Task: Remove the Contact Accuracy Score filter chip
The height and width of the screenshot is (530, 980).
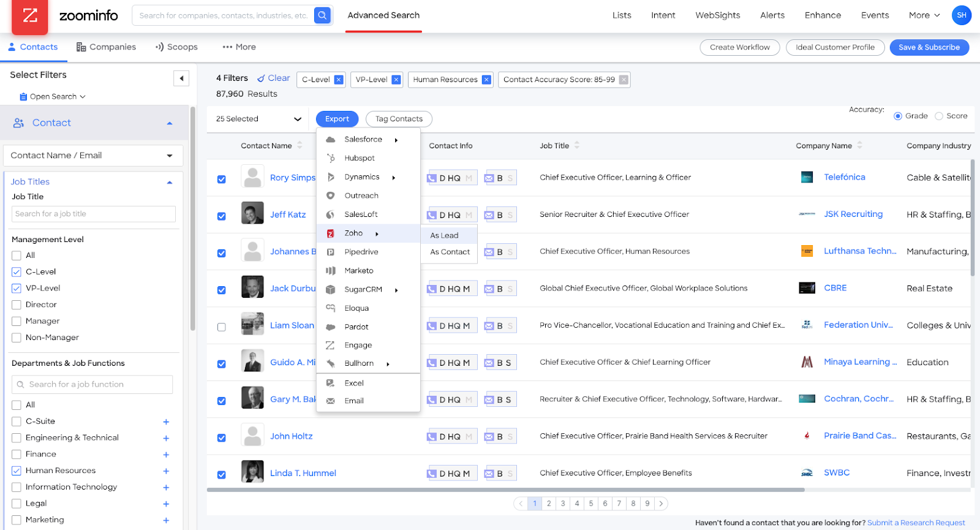Action: 624,80
